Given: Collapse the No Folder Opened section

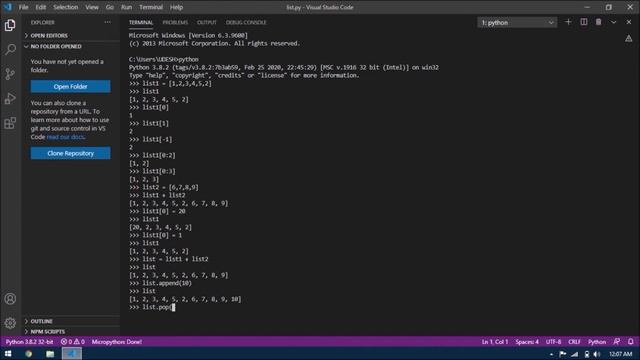Looking at the screenshot, I should [x=71, y=47].
